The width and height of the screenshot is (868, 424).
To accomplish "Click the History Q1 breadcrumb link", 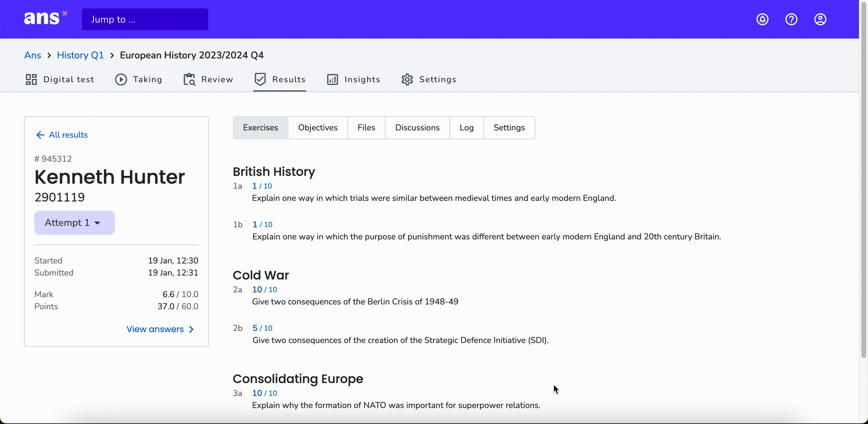I will coord(80,55).
